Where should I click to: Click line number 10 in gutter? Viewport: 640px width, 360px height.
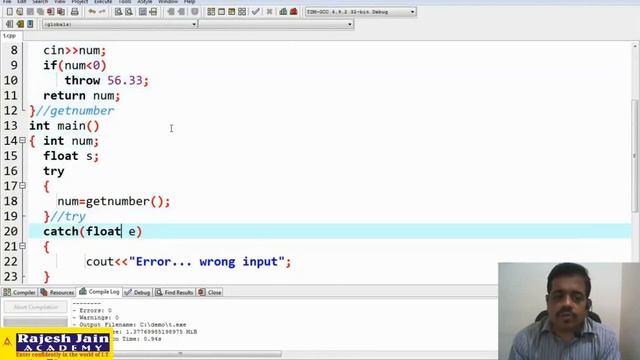click(x=11, y=80)
